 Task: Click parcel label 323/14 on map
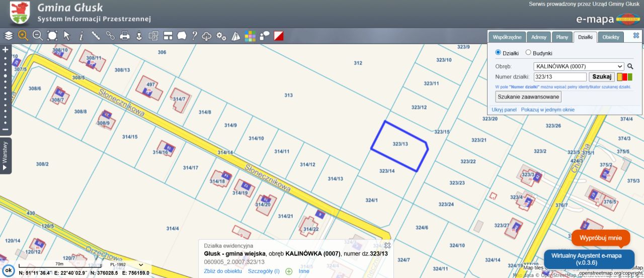click(387, 171)
